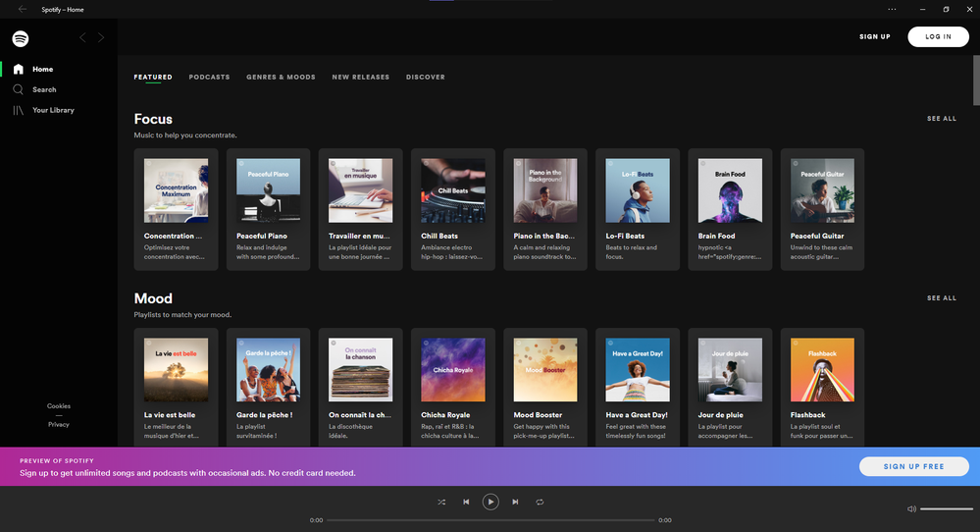Mute the volume speaker icon
This screenshot has height=532, width=980.
coord(911,508)
